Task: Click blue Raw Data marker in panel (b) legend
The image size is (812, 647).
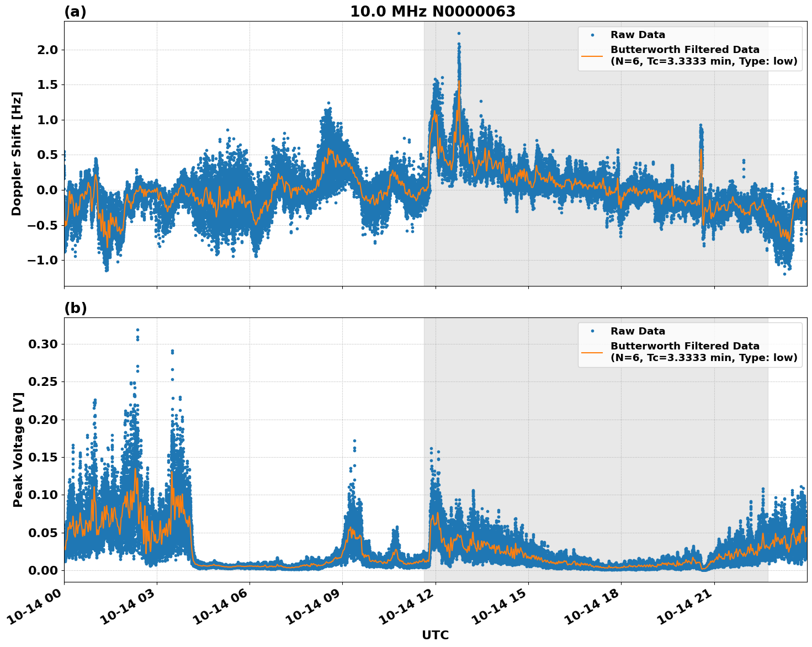Action: pos(592,331)
